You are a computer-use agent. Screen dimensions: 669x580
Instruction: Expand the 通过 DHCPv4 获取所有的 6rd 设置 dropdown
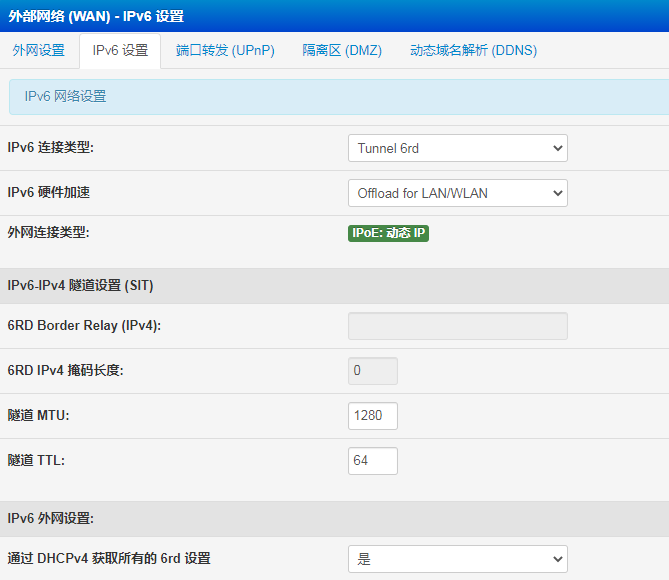pos(457,559)
